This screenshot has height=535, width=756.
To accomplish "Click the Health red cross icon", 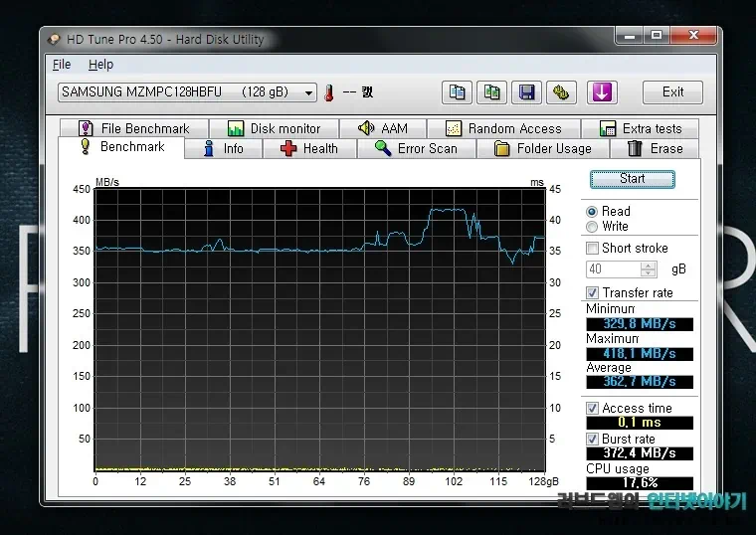I will click(288, 148).
